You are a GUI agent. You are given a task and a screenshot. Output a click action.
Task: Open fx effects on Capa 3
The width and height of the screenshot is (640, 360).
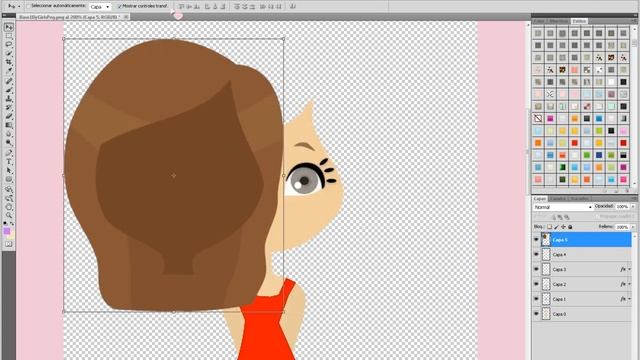[623, 269]
